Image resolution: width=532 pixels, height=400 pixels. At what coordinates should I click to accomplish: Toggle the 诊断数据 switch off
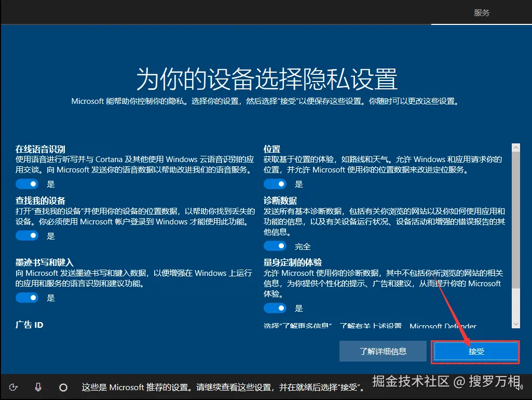tap(275, 246)
